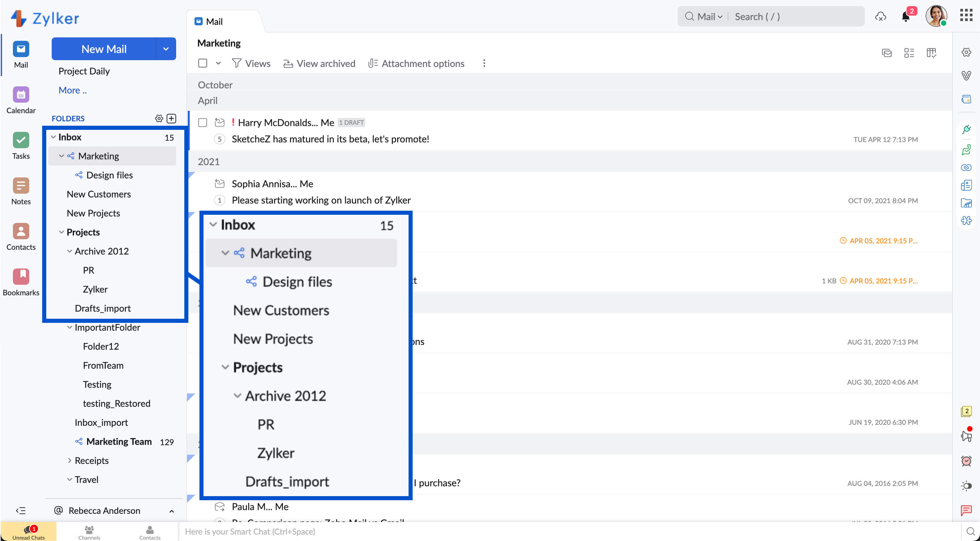
Task: Collapse the ImportantFolder tree node
Action: 69,327
